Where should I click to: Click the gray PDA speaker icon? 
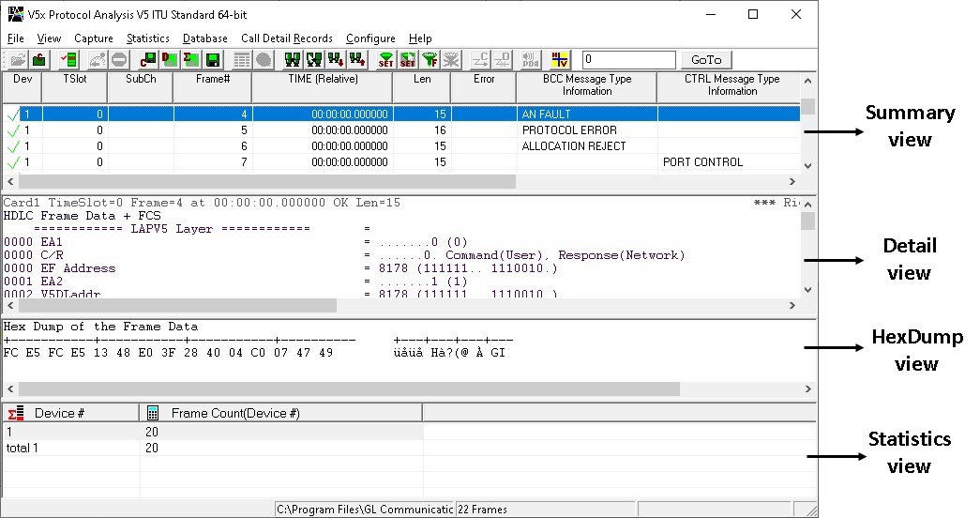click(x=531, y=60)
